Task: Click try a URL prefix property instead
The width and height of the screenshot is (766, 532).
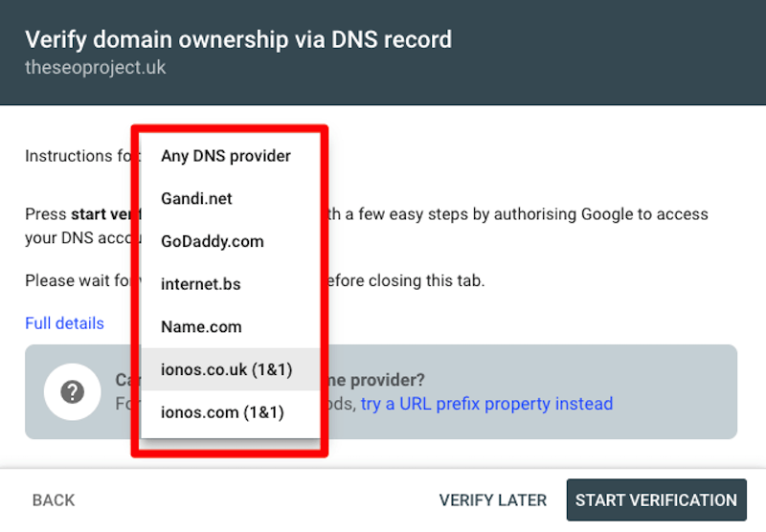Action: click(x=486, y=404)
